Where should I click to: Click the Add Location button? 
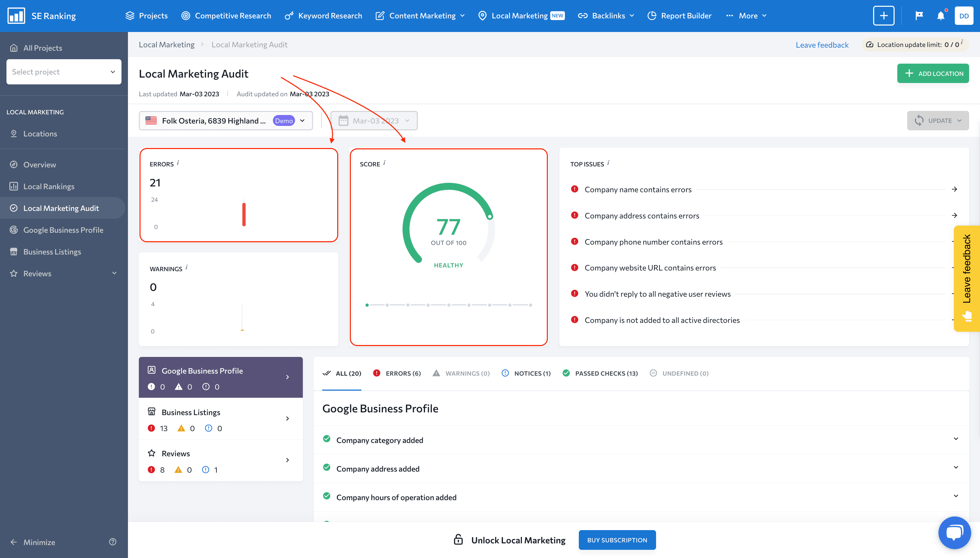tap(933, 73)
